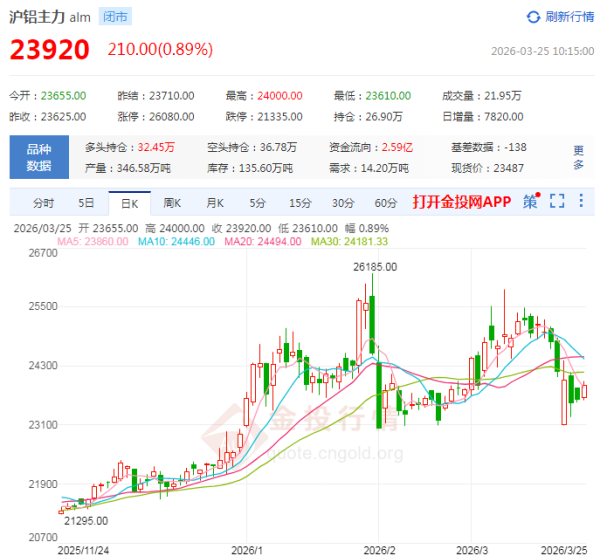The width and height of the screenshot is (600, 556).
Task: Click the 2026/3 date axis label
Action: [x=472, y=550]
